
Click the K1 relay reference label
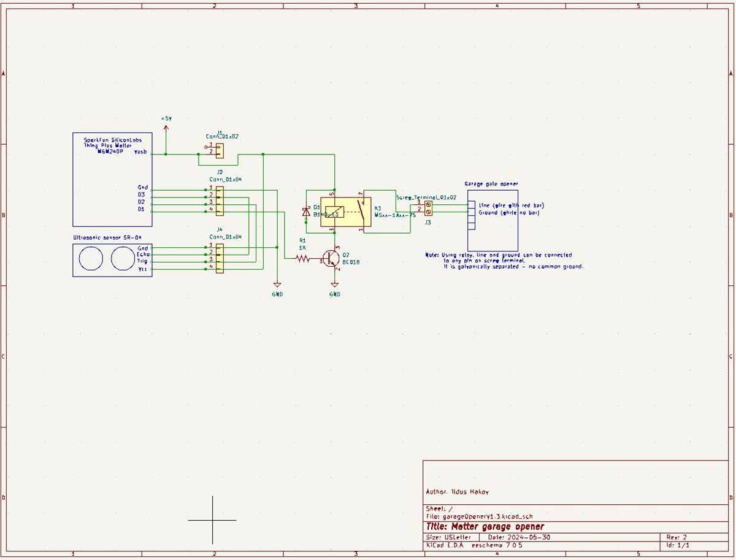point(378,209)
